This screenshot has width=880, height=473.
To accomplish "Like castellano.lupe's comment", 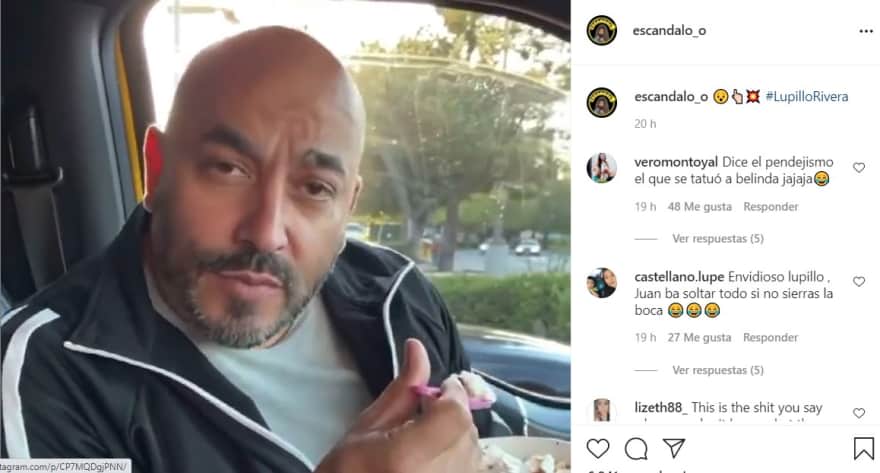I will click(x=859, y=282).
